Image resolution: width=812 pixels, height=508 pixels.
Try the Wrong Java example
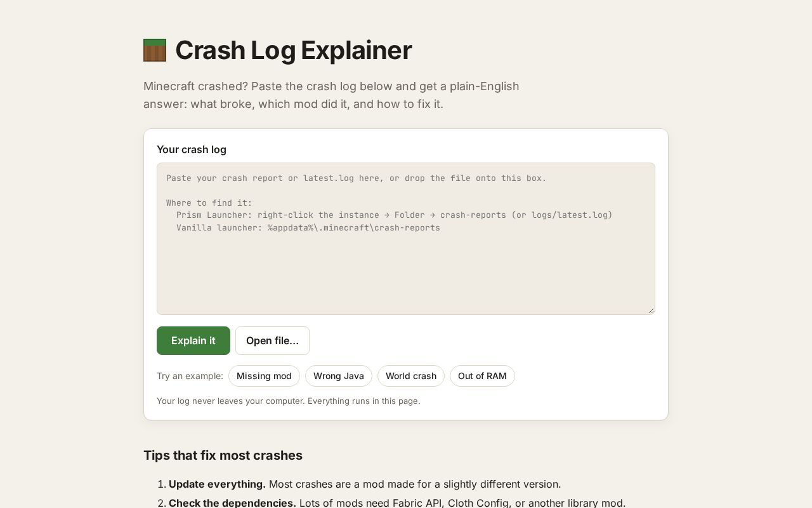click(x=339, y=376)
